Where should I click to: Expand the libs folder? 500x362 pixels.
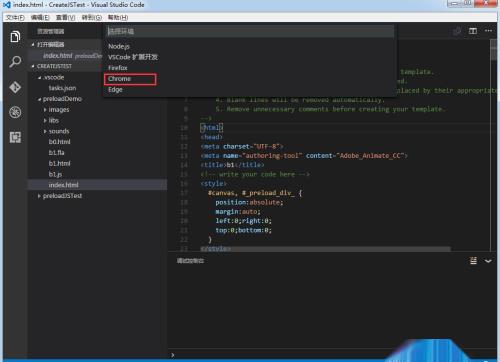(x=45, y=120)
